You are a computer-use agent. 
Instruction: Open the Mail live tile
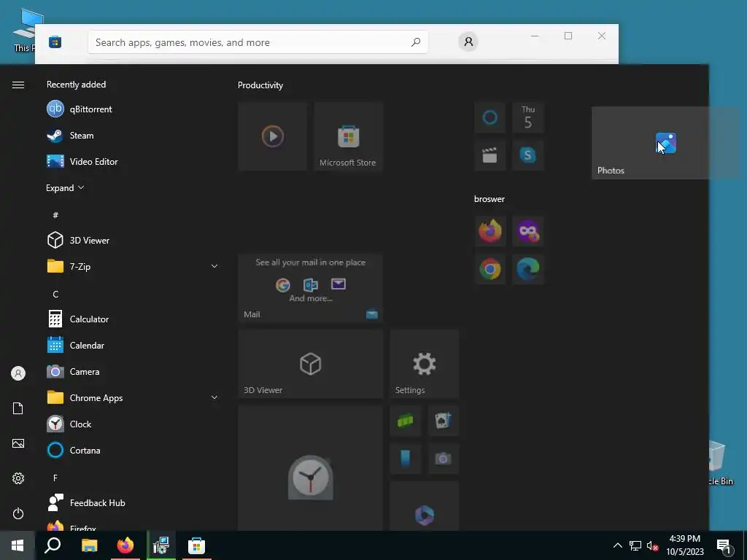coord(311,288)
